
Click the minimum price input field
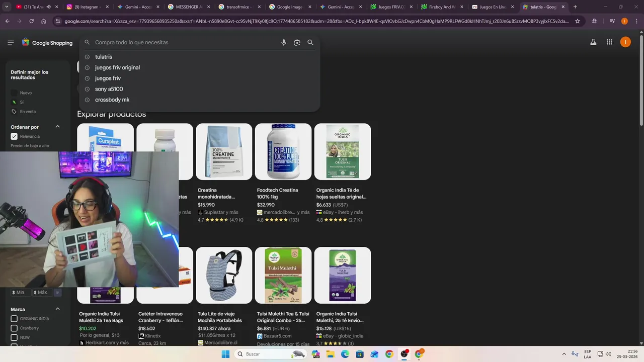[x=20, y=292]
